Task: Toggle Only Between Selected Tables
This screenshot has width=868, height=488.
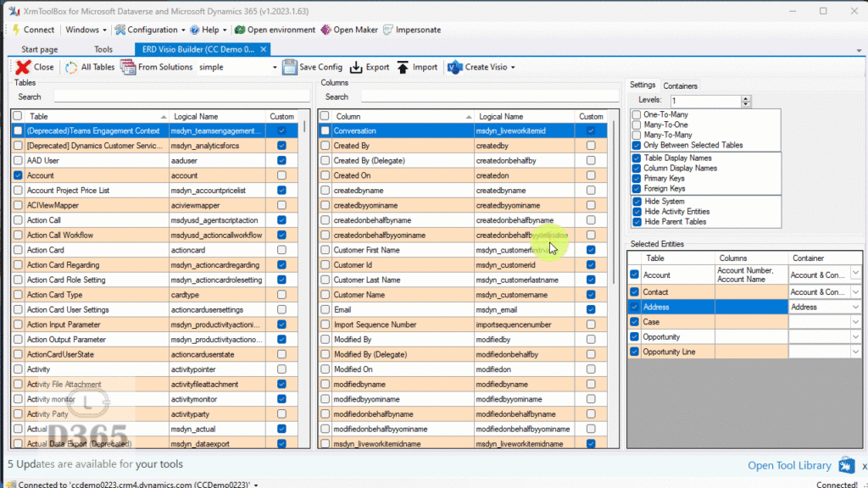Action: 636,145
